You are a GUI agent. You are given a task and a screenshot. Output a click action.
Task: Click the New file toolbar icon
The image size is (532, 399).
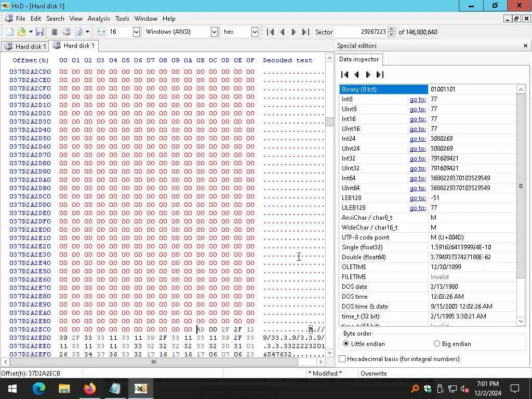coord(10,32)
